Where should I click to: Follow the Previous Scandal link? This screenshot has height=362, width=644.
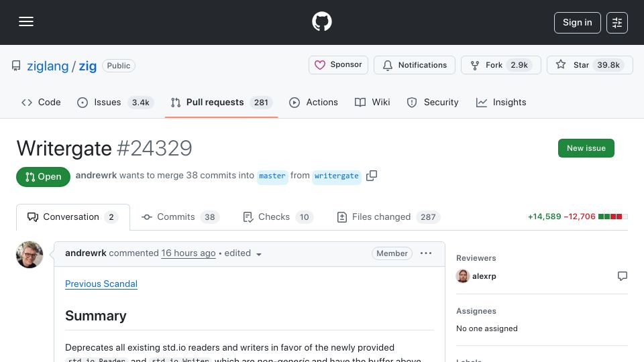[x=101, y=284]
